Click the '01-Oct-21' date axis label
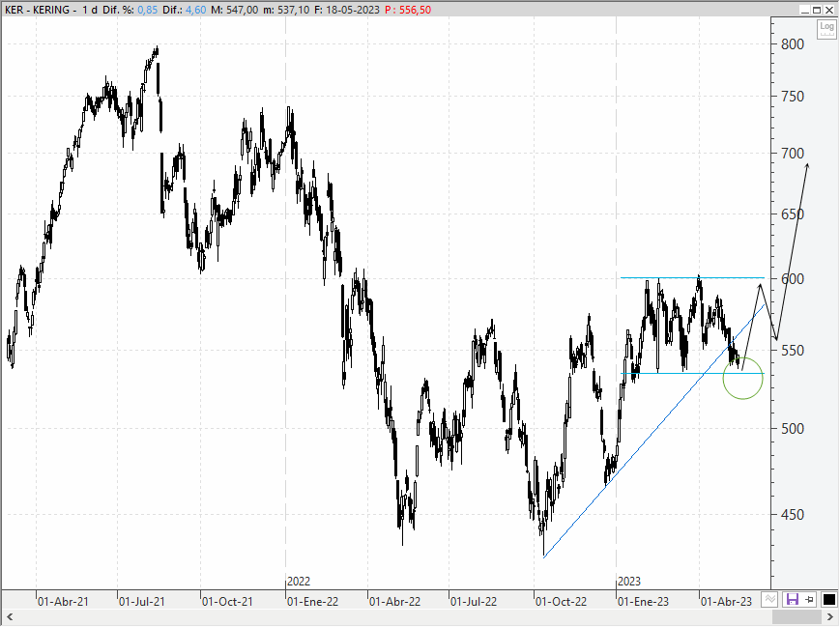The width and height of the screenshot is (840, 627). tap(227, 602)
